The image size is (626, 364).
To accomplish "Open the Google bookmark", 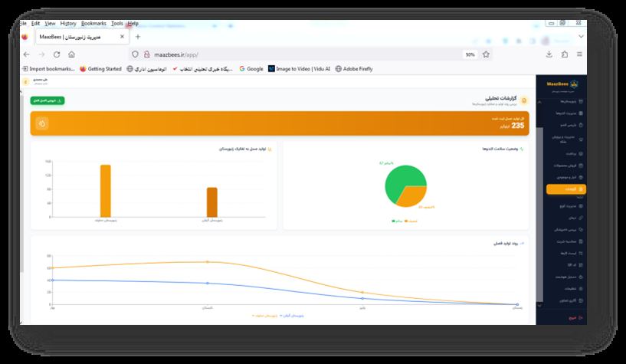I will point(251,69).
